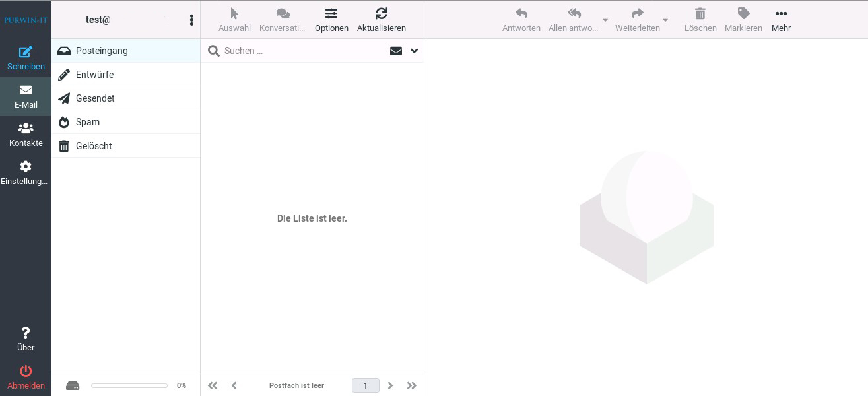Click the Allen antworten button
The height and width of the screenshot is (396, 868).
pyautogui.click(x=574, y=20)
